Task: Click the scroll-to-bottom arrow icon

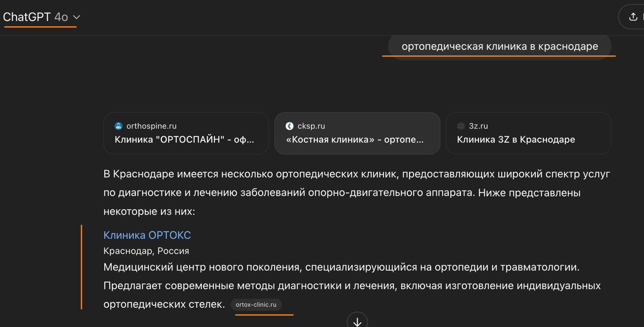Action: tap(357, 321)
